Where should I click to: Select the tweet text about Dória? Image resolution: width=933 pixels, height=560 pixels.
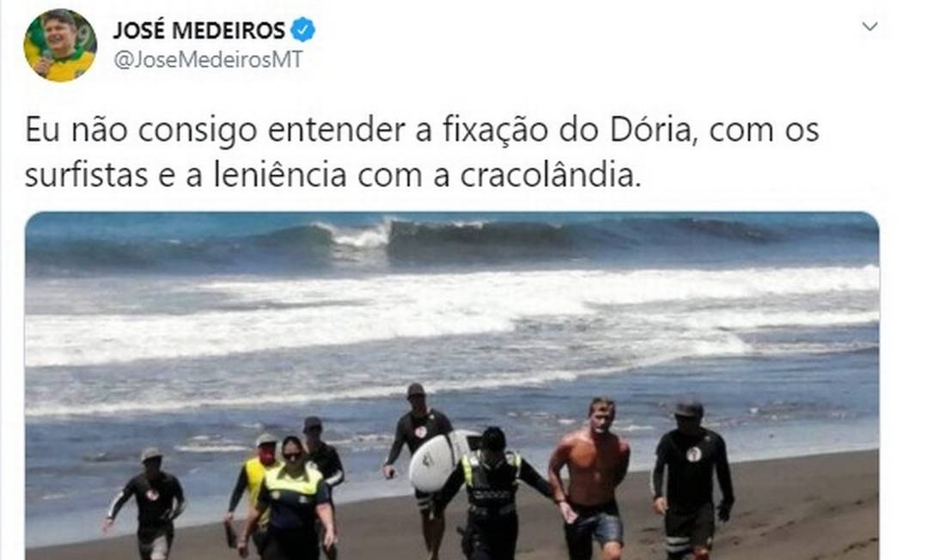click(422, 152)
